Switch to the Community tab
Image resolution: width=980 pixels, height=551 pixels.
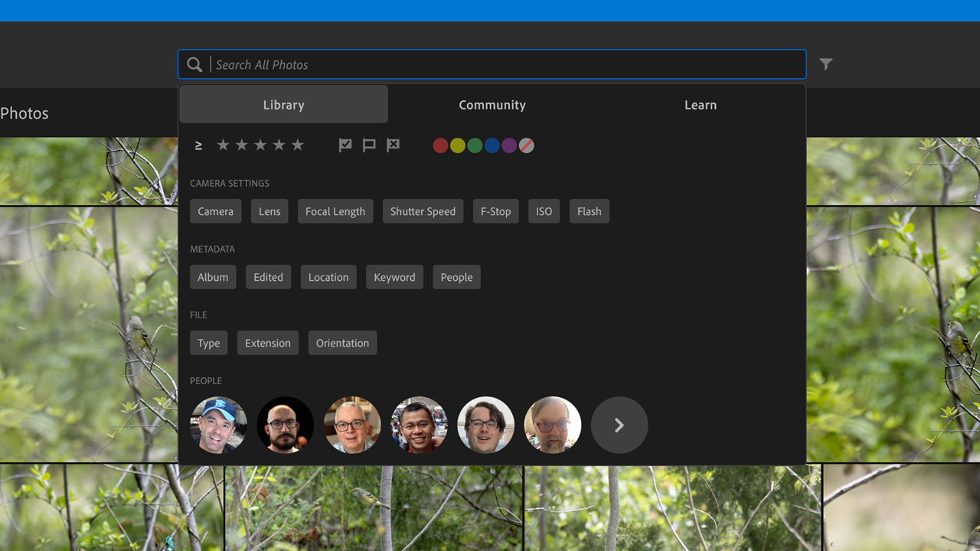492,105
